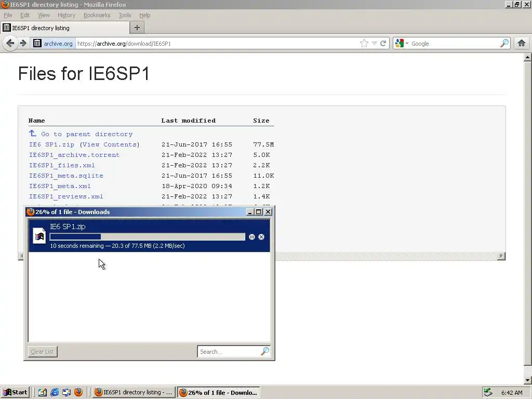Select the IE6SP1 directory listing tab
Image resolution: width=532 pixels, height=399 pixels.
coord(64,28)
